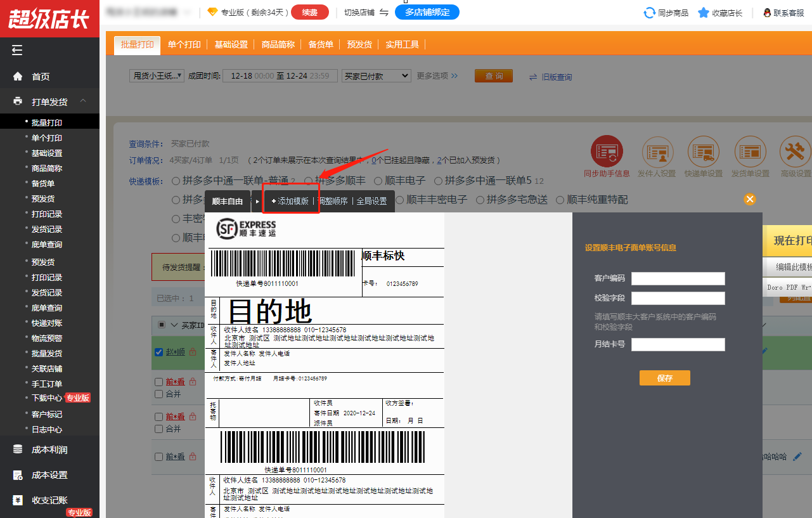Image resolution: width=812 pixels, height=518 pixels.
Task: Click the 客户编码 input field
Action: [678, 279]
